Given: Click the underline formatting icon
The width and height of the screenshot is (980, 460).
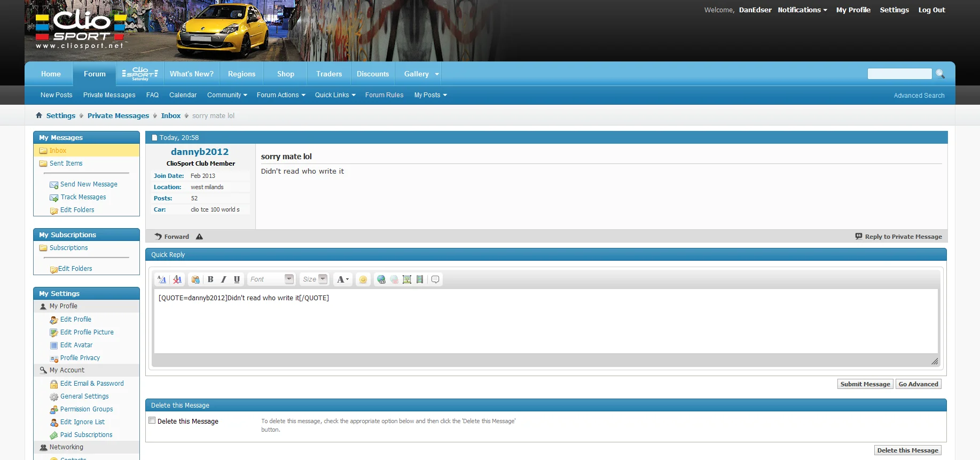Looking at the screenshot, I should (x=237, y=279).
